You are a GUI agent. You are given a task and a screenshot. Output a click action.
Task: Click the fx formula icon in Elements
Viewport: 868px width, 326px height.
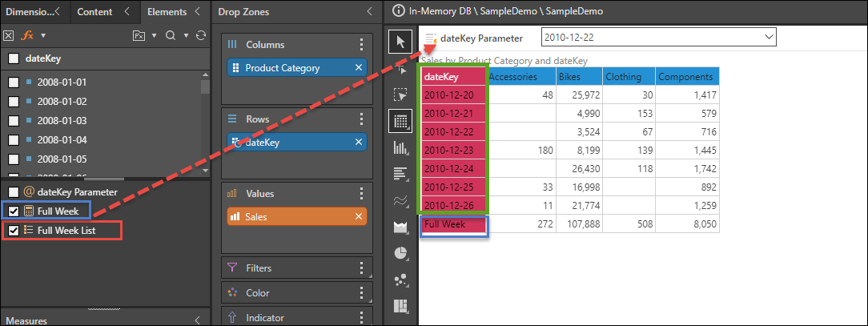(x=26, y=35)
